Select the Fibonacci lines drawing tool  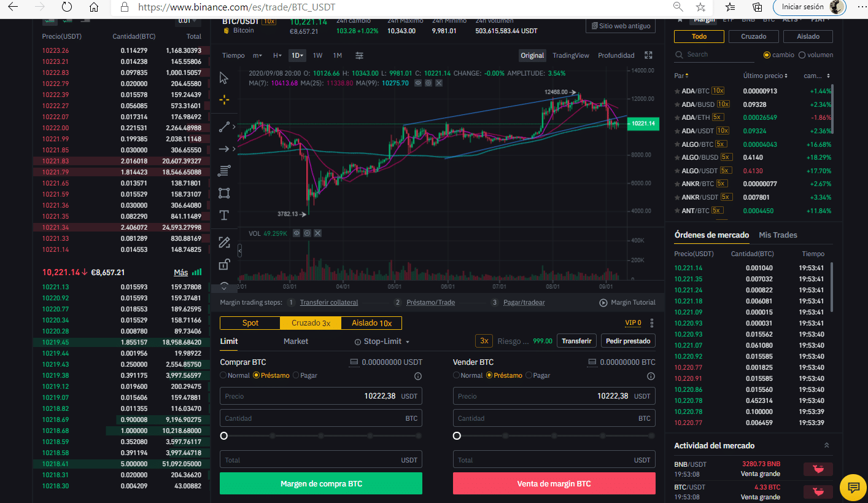pos(224,170)
